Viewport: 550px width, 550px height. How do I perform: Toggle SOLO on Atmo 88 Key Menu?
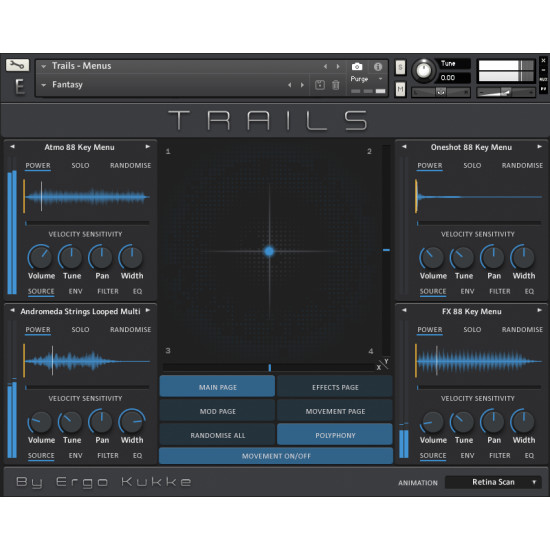coord(80,166)
